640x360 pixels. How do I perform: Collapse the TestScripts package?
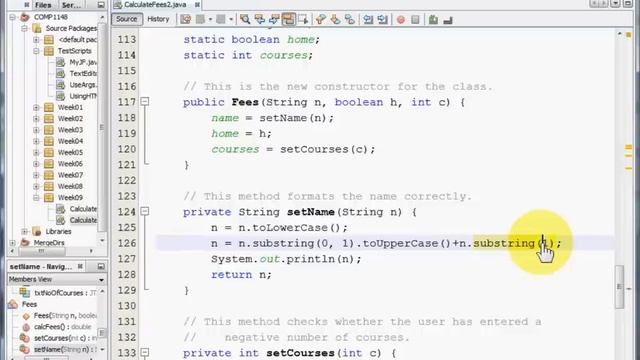[x=36, y=51]
